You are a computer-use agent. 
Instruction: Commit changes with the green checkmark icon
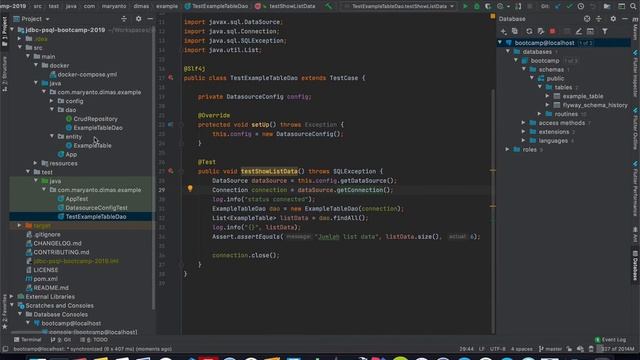point(569,6)
